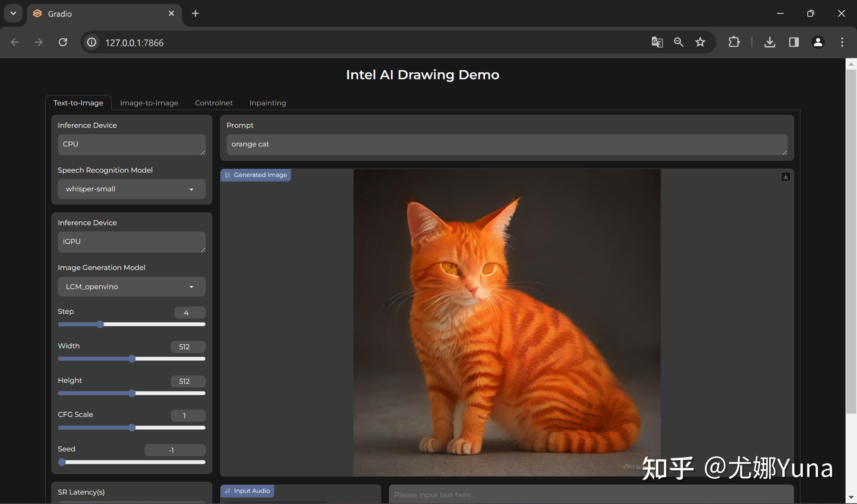Click the Prompt text input field
The width and height of the screenshot is (857, 504).
pos(506,144)
